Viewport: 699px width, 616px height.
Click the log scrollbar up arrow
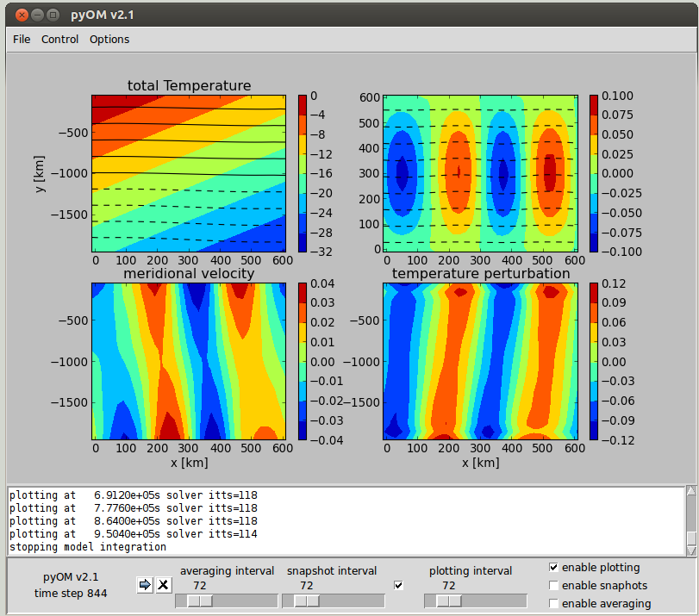(x=690, y=492)
